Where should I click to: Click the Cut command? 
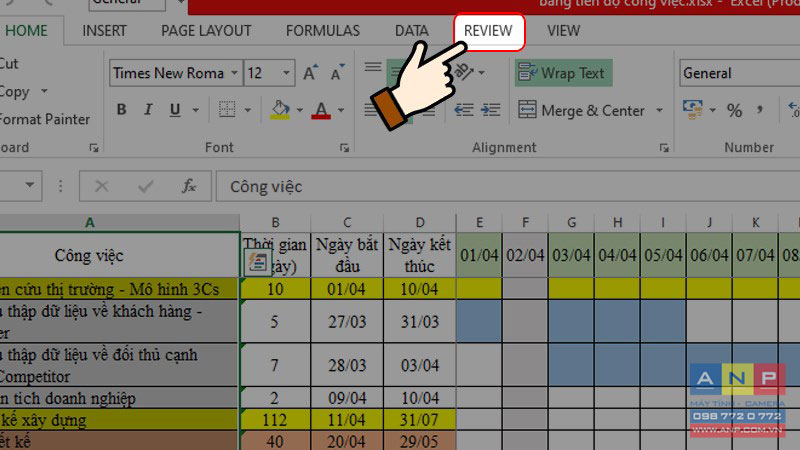[9, 64]
